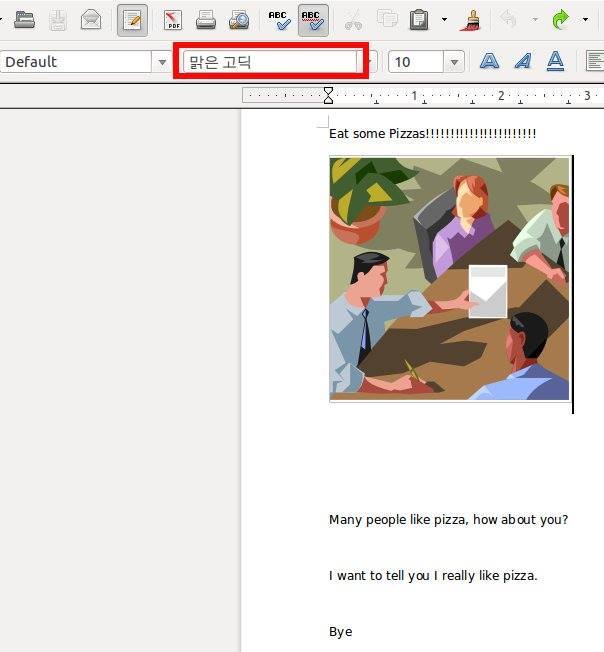
Task: Toggle AutoSpellcheck on or off
Action: click(x=312, y=19)
